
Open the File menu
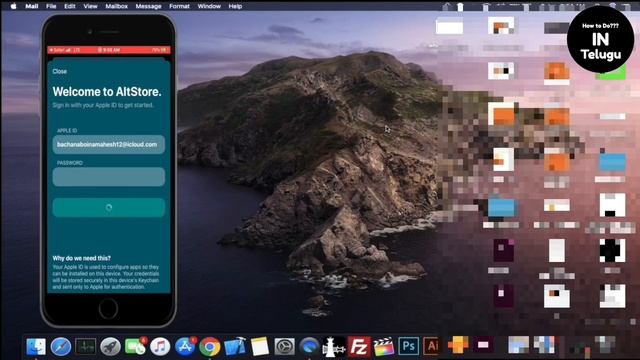click(x=51, y=6)
